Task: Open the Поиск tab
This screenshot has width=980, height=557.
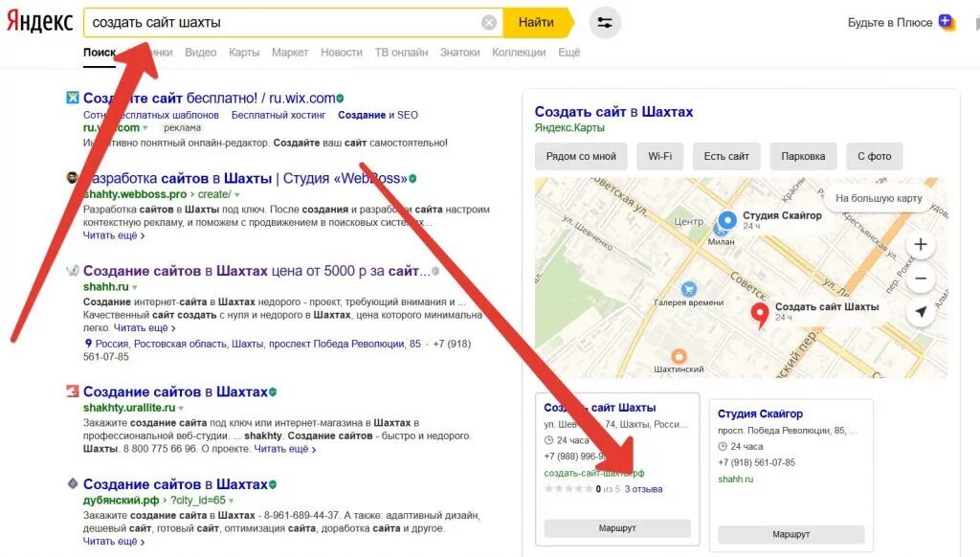Action: [100, 53]
